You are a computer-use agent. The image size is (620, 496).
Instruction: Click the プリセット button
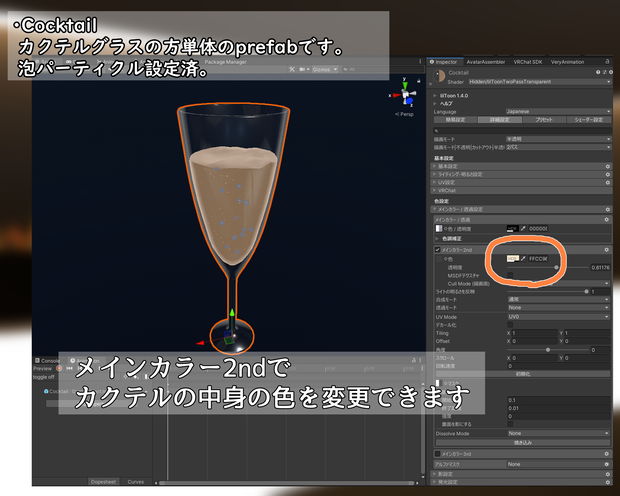pos(544,119)
